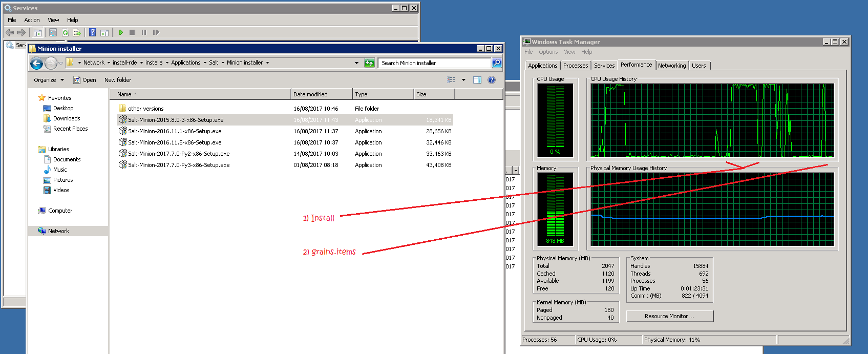Click the Computer icon in navigation pane
This screenshot has width=868, height=354.
tap(42, 211)
